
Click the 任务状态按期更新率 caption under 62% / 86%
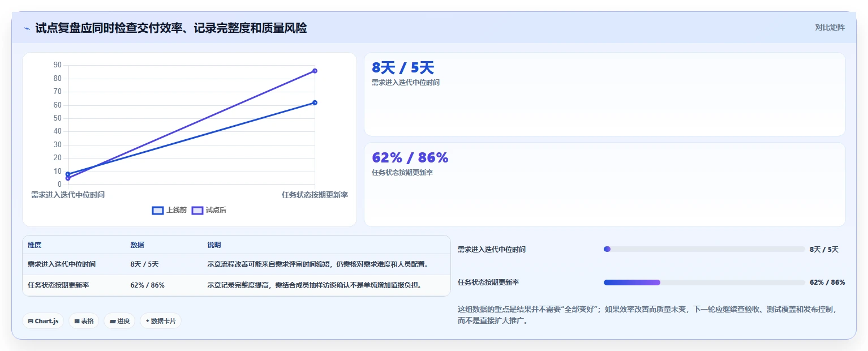click(402, 173)
